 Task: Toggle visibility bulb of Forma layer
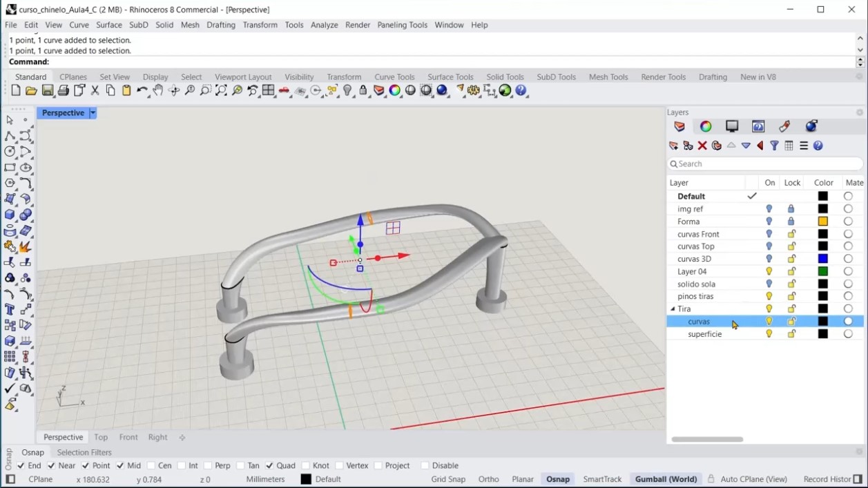pyautogui.click(x=769, y=222)
